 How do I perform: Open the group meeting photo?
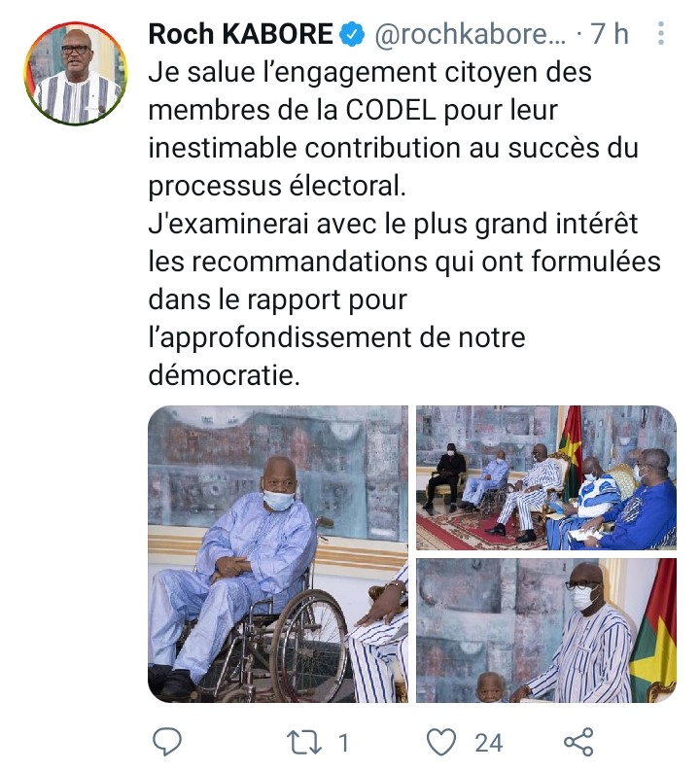pos(546,477)
